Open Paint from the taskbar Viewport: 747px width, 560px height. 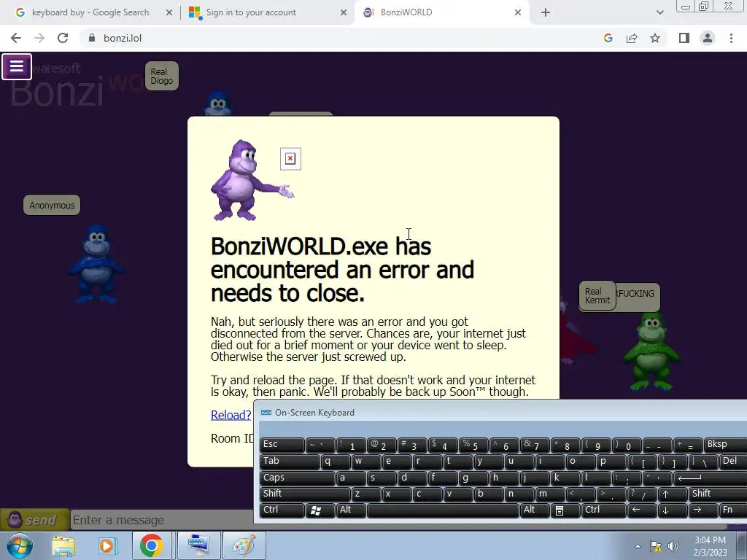(244, 545)
